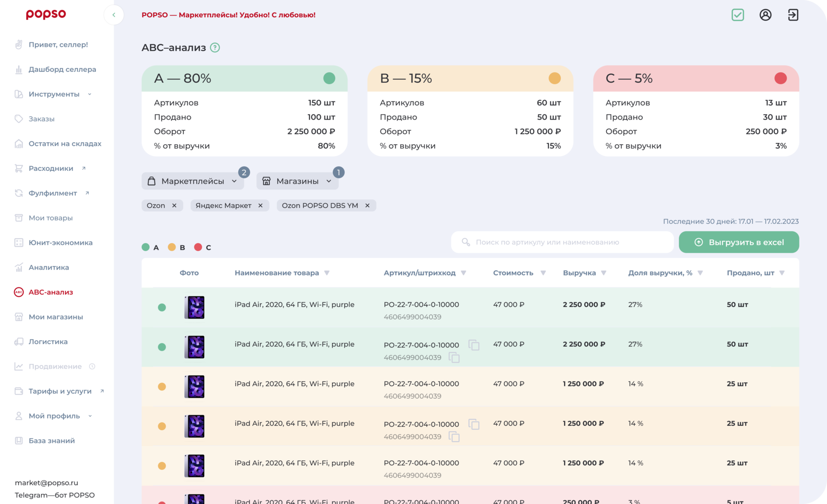Open iPad thumbnail in third table row
827x504 pixels.
click(x=194, y=387)
